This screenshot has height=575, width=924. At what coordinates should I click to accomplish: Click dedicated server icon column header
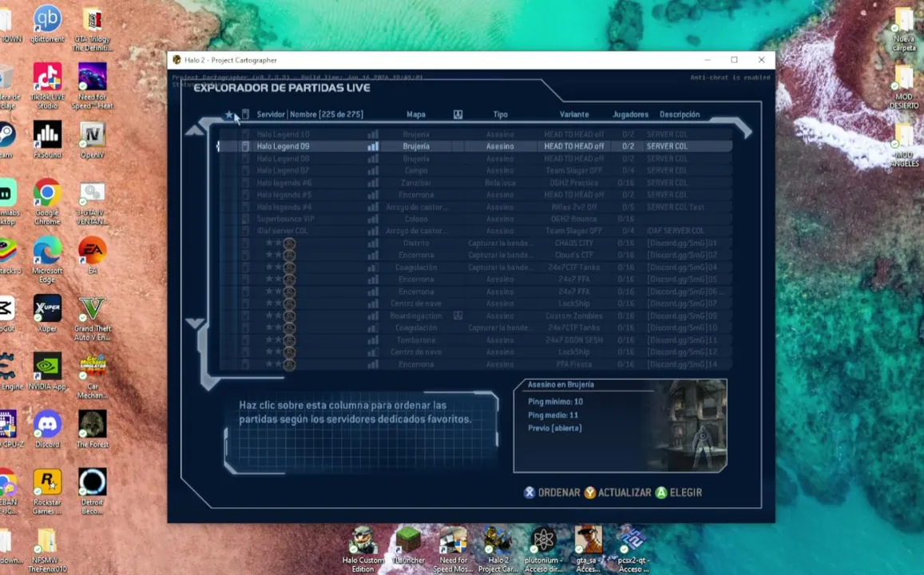tap(246, 114)
